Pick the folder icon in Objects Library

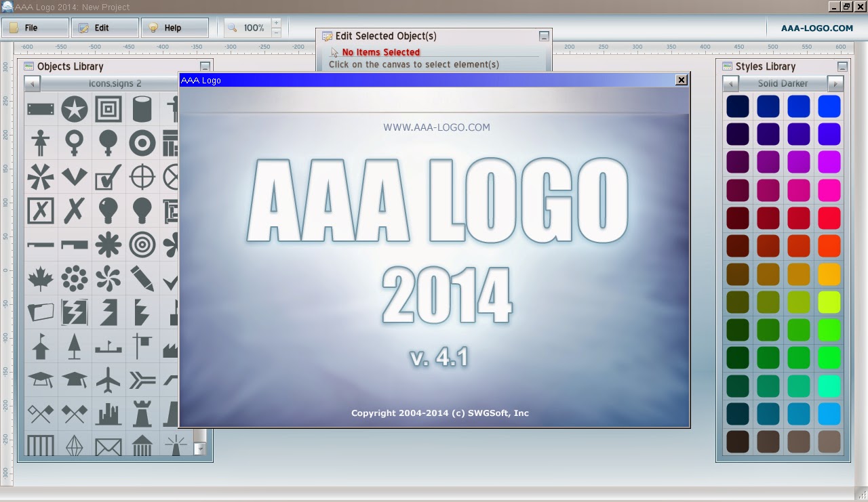pyautogui.click(x=41, y=312)
